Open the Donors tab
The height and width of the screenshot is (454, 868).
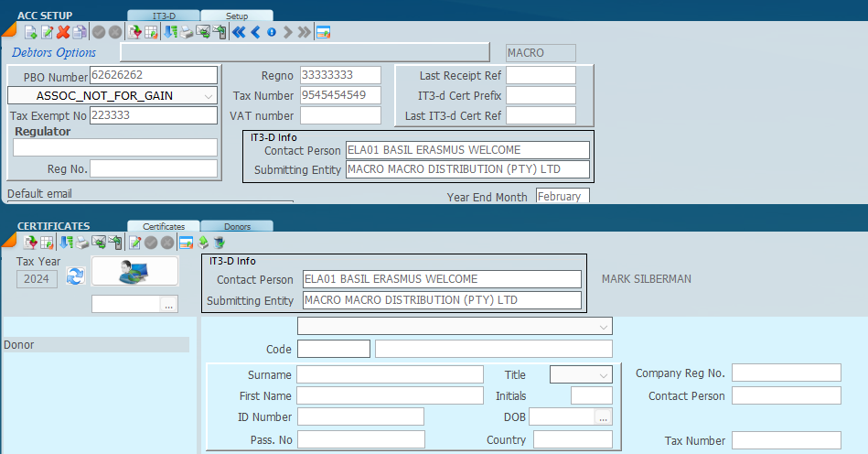236,226
